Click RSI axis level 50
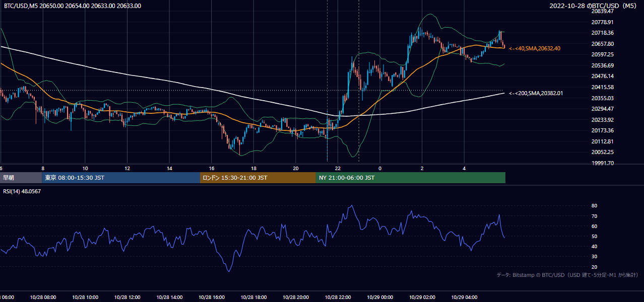Viewport: 644px width, 302px height. tap(595, 236)
